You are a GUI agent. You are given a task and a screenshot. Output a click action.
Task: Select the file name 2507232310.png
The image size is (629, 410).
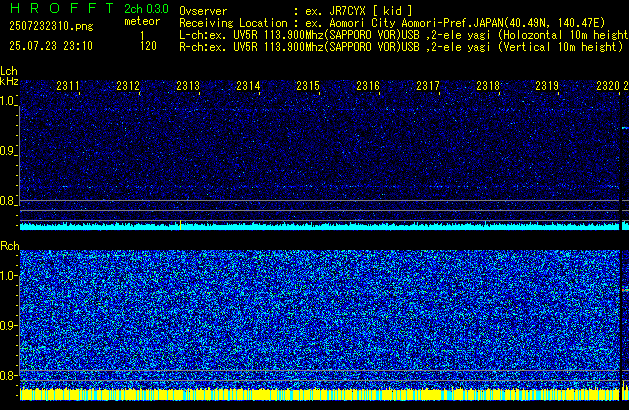[x=51, y=26]
